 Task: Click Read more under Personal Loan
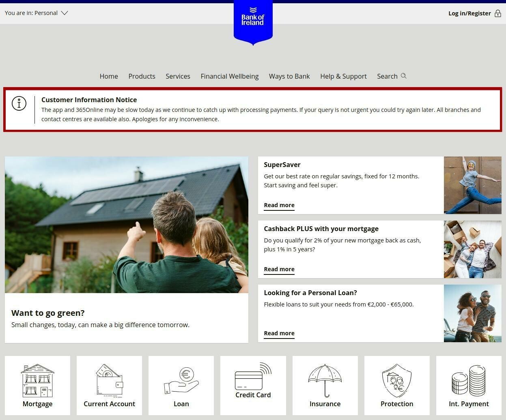tap(279, 333)
